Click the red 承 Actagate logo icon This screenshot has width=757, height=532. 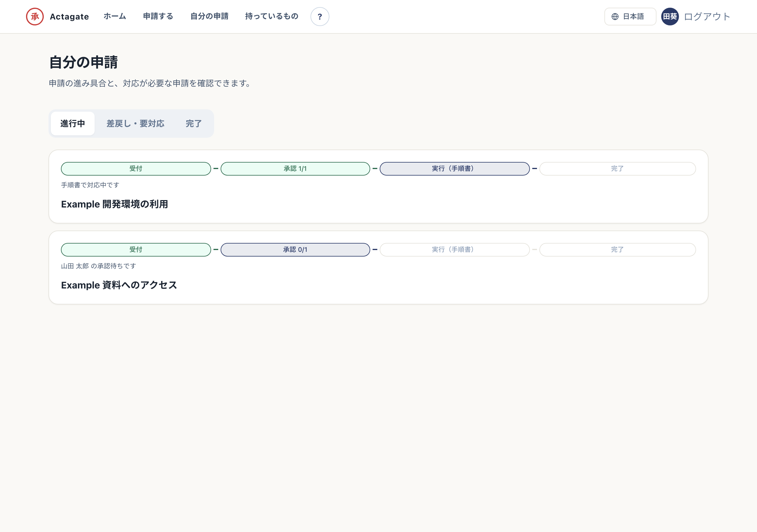click(x=35, y=17)
